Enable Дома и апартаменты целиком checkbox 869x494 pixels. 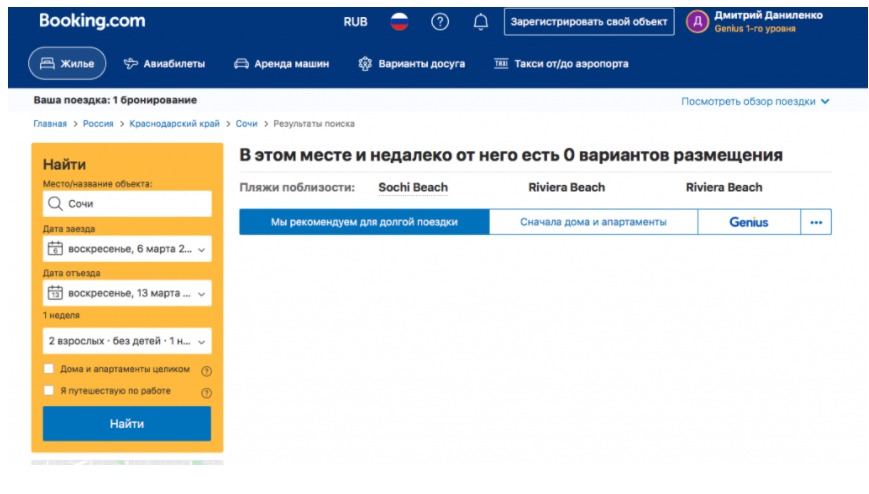pos(49,369)
